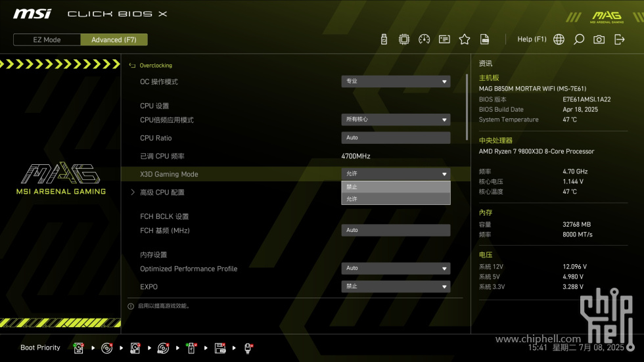644x362 pixels.
Task: Open the M-Flash USB update icon
Action: [384, 39]
